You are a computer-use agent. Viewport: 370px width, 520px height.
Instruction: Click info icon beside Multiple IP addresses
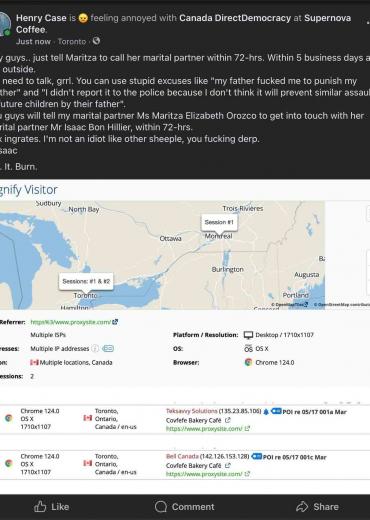click(95, 349)
